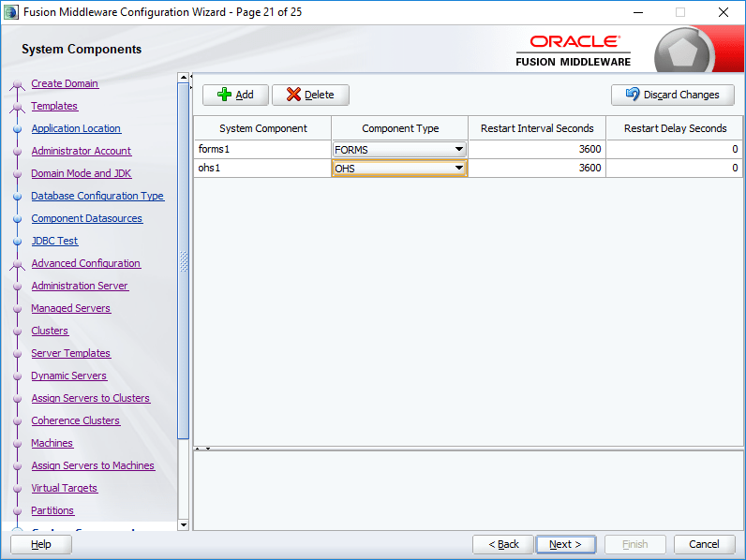Click the Restart Interval Seconds column header
The image size is (746, 560).
point(537,128)
